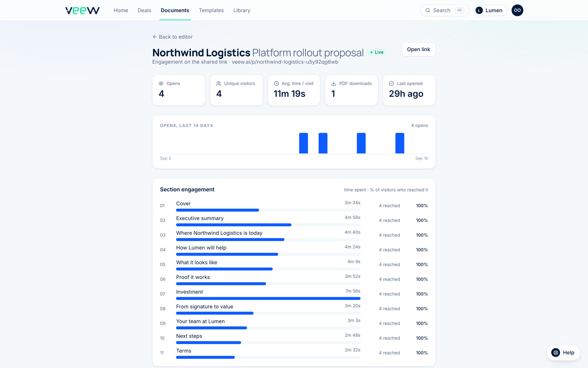
Task: Click the '11m 19s' average time value
Action: [x=290, y=94]
